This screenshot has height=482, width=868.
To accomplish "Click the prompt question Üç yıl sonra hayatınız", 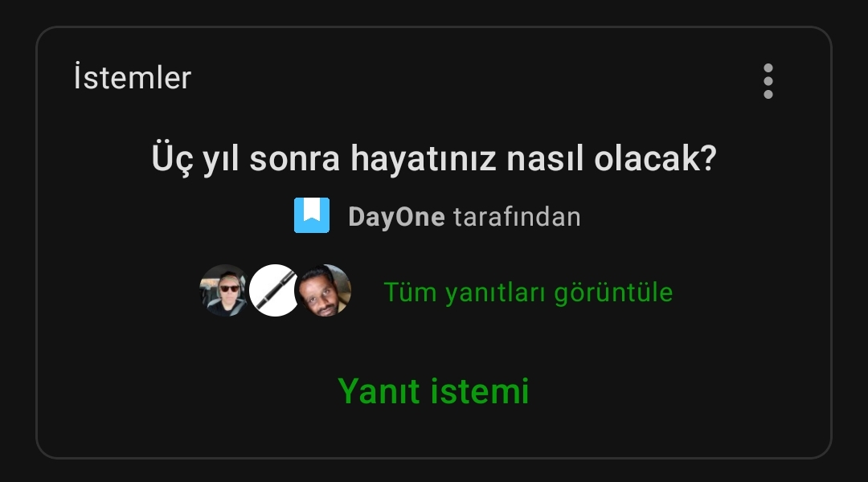I will [x=434, y=159].
